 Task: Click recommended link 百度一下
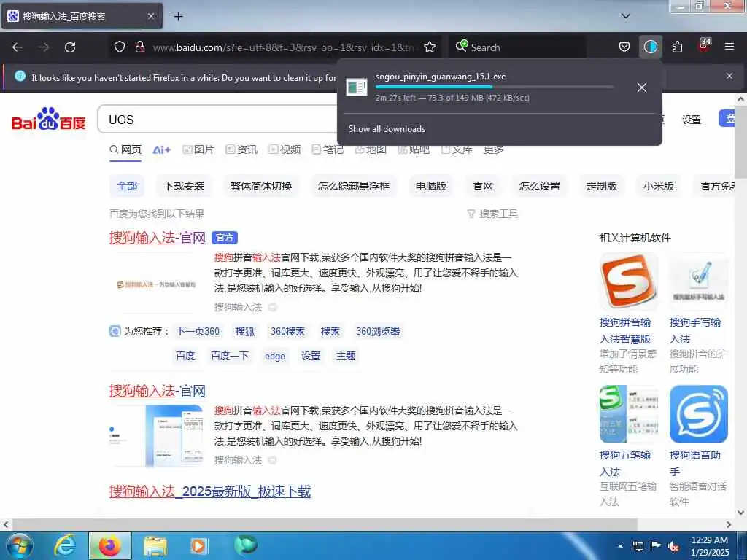(230, 356)
